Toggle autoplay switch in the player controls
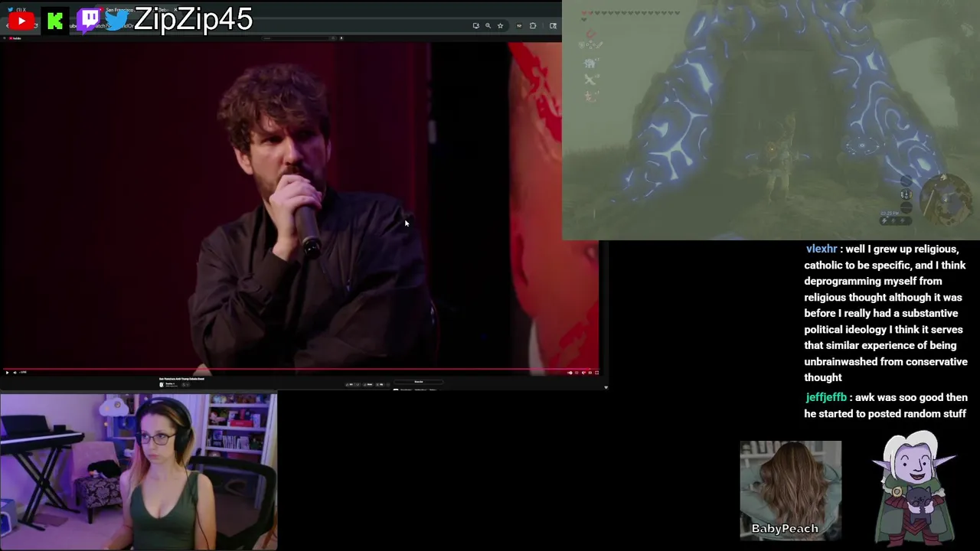 570,373
